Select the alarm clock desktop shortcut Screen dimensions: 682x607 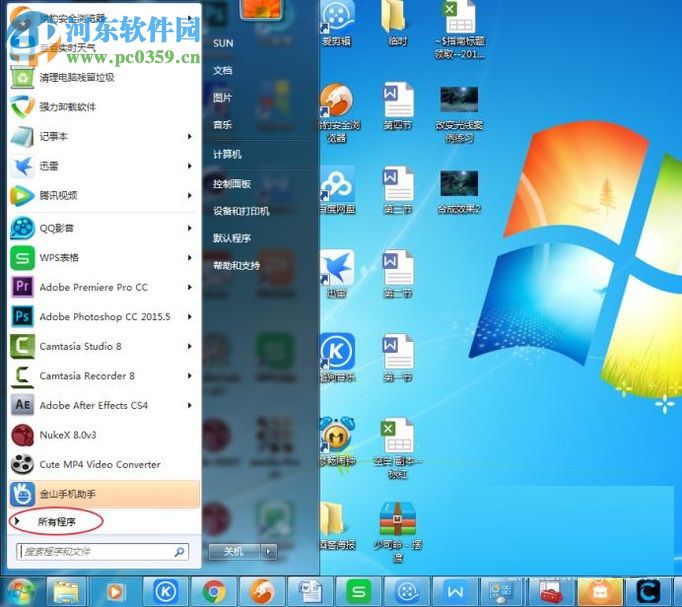pyautogui.click(x=337, y=441)
